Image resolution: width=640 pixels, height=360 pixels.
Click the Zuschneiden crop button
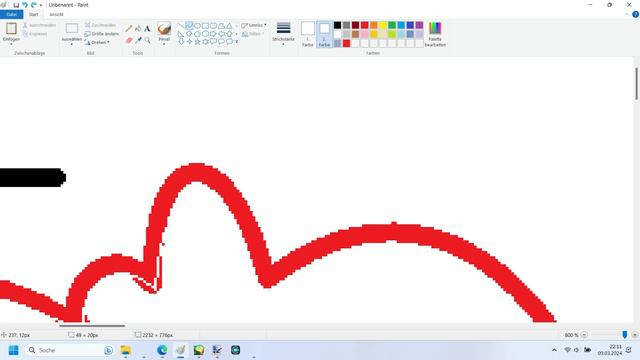[100, 25]
